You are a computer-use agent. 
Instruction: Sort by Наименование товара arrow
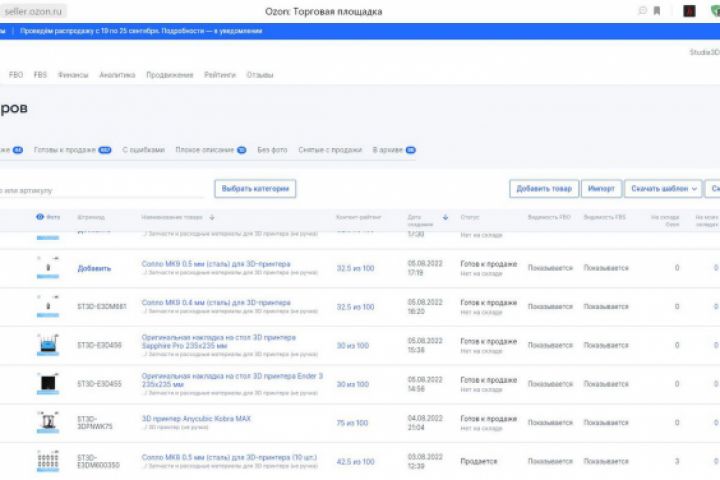212,217
